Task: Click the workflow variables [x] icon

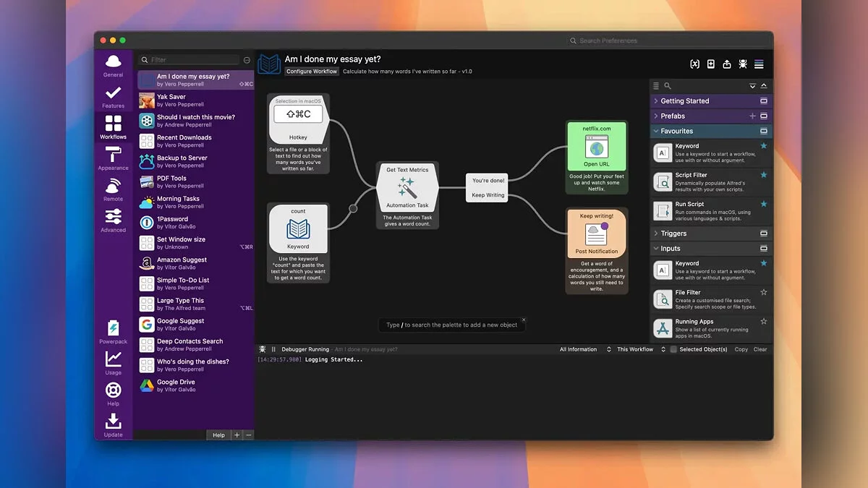Action: tap(694, 64)
